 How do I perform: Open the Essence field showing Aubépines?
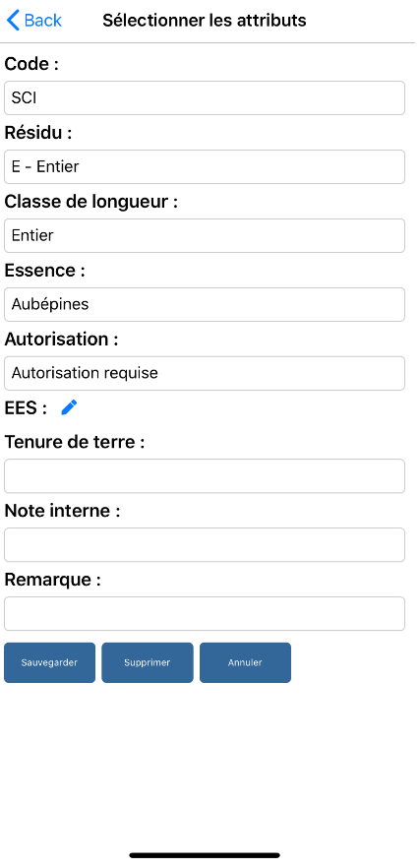point(205,304)
